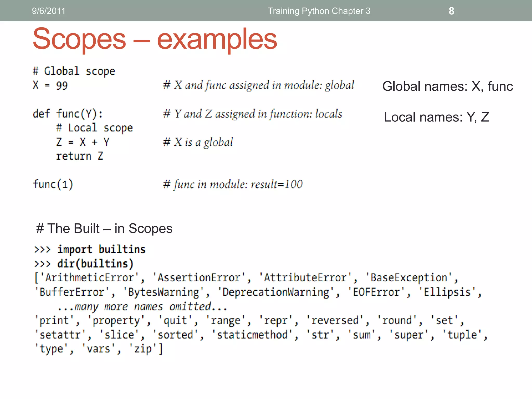The height and width of the screenshot is (399, 532).
Task: Click the name 'round'
Action: coord(397,321)
